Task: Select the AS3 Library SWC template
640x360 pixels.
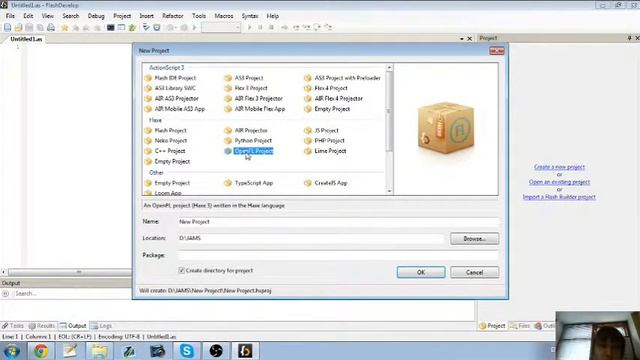Action: 170,88
